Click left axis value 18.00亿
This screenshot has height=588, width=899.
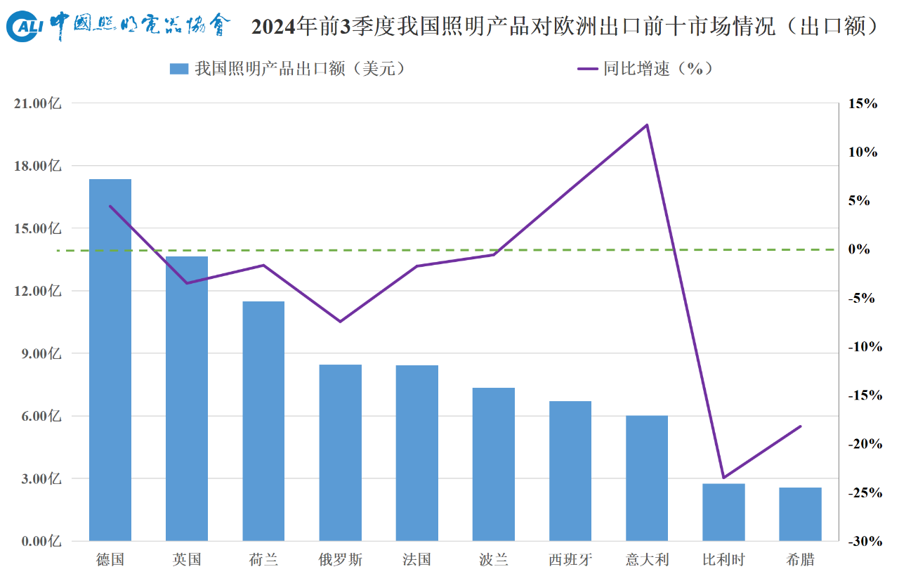coord(38,166)
